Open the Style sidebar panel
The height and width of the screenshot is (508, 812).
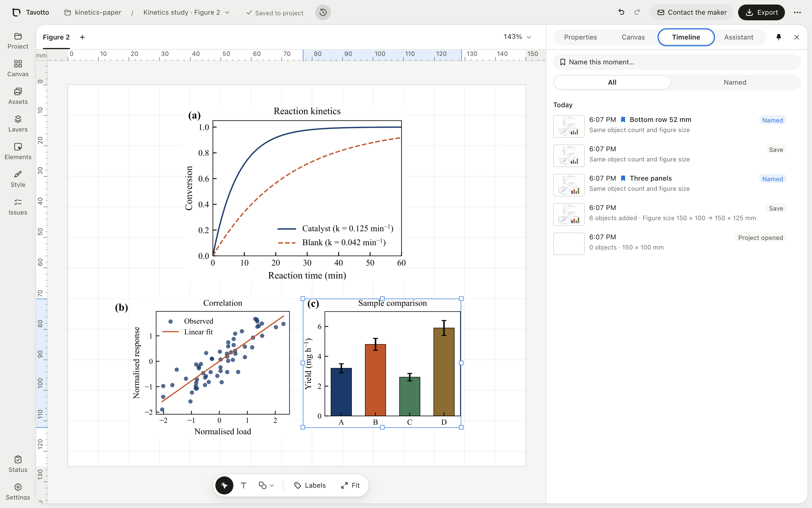click(18, 179)
